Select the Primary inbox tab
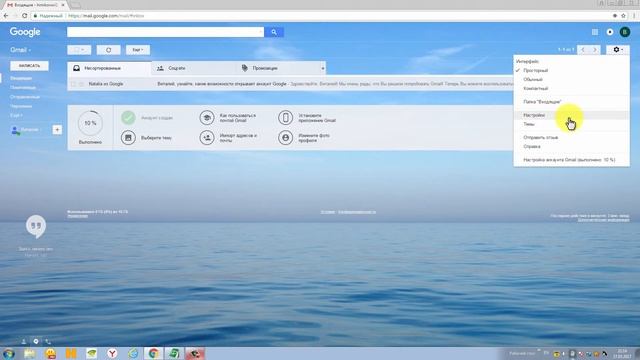Image resolution: width=640 pixels, height=360 pixels. click(109, 68)
